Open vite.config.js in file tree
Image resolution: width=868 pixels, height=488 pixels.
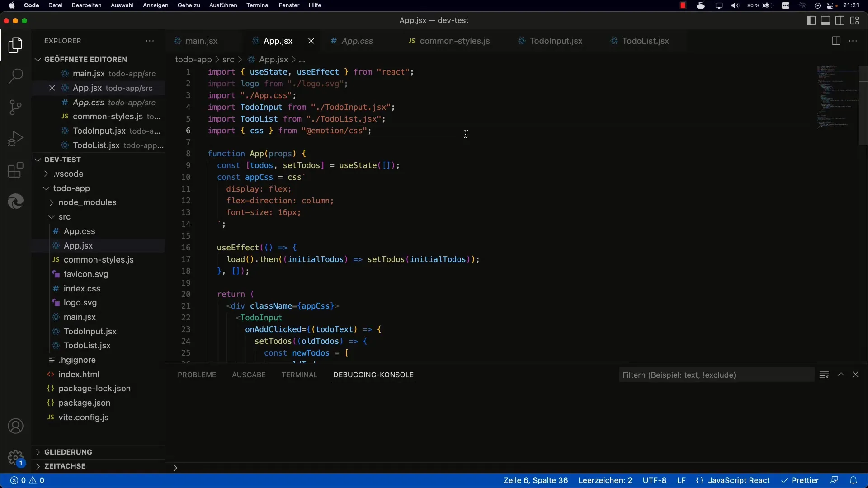pos(83,417)
